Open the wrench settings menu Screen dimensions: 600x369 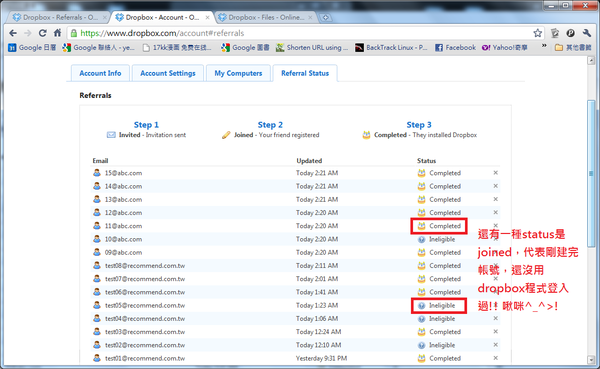tap(587, 33)
